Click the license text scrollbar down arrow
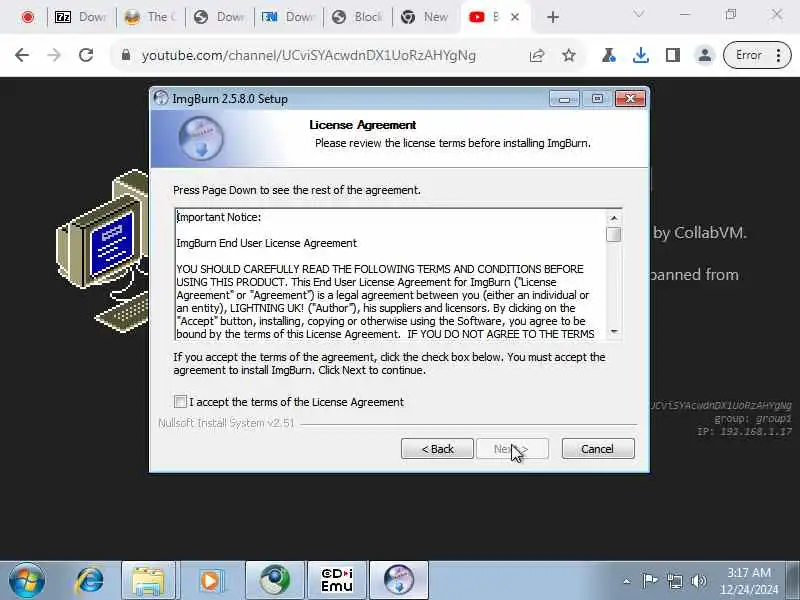 [614, 332]
